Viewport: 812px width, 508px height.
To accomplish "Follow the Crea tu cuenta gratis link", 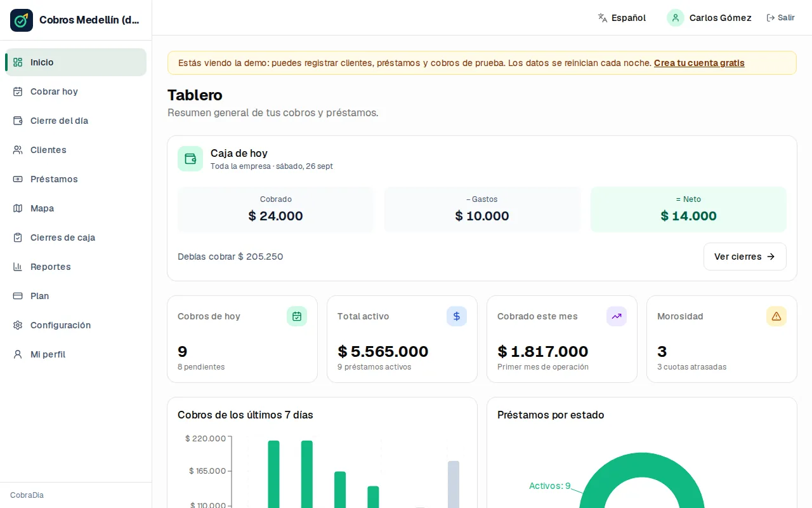I will coord(699,63).
